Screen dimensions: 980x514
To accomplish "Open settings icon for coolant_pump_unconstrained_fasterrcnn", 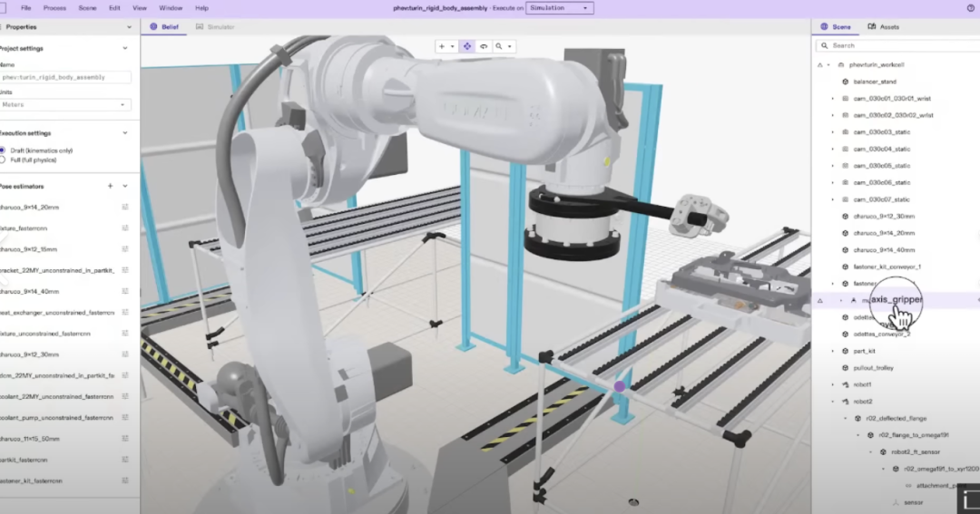I will pyautogui.click(x=125, y=417).
